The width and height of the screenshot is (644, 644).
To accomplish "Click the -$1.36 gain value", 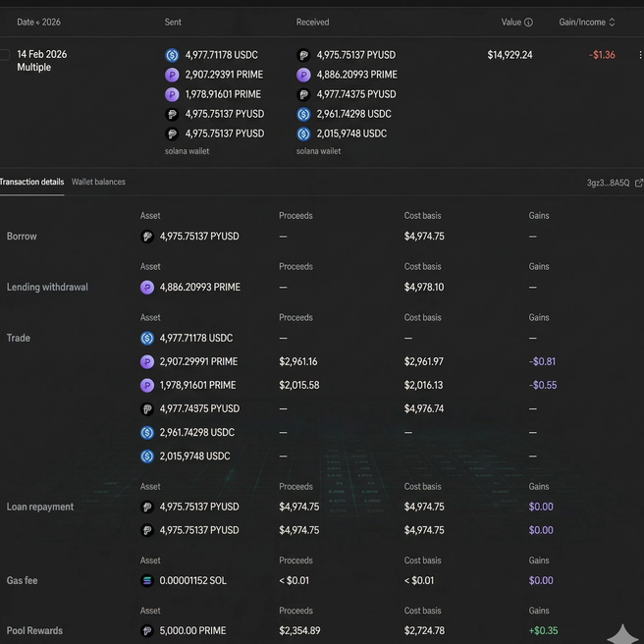I will (x=602, y=55).
